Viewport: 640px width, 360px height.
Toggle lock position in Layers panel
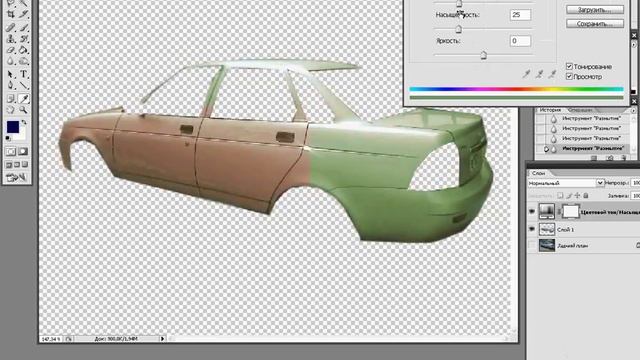(577, 196)
